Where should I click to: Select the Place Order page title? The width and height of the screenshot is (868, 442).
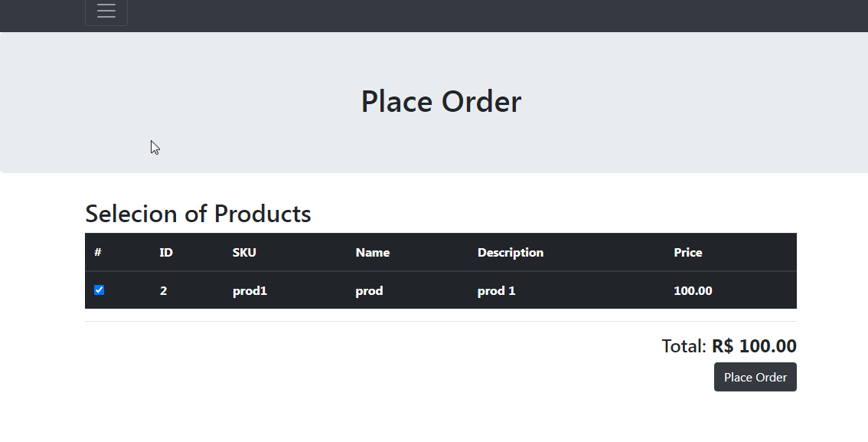tap(441, 100)
